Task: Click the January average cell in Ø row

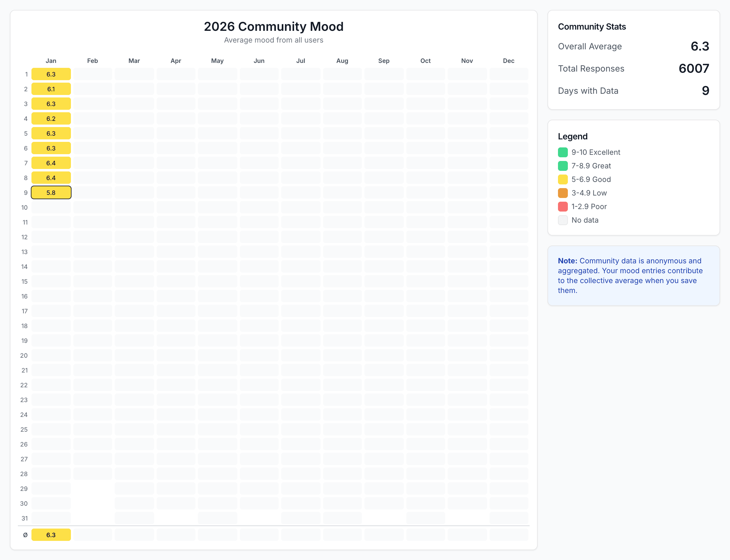Action: click(x=51, y=535)
